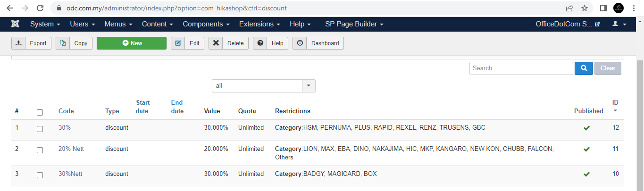The height and width of the screenshot is (191, 644).
Task: Click the Joomla logo icon
Action: (x=16, y=24)
